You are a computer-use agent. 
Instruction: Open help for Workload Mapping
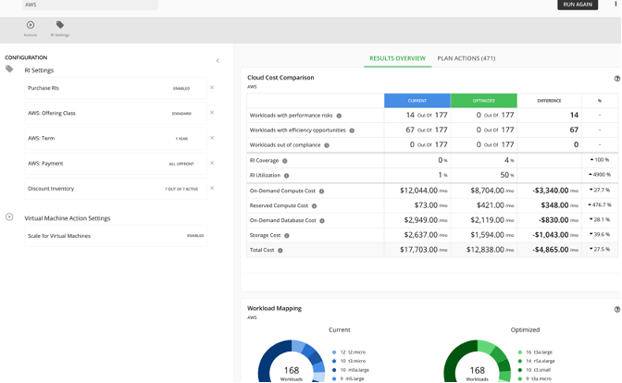click(x=617, y=309)
